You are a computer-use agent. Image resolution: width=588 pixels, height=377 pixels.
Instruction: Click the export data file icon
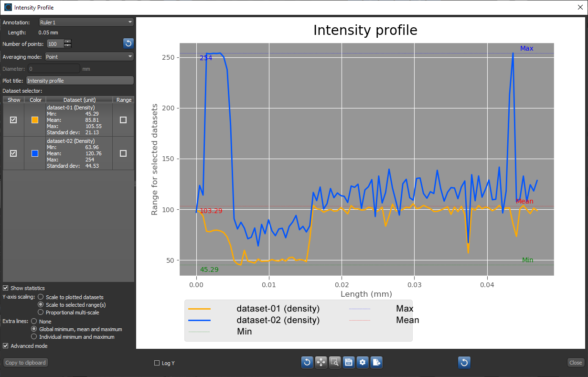(x=376, y=363)
